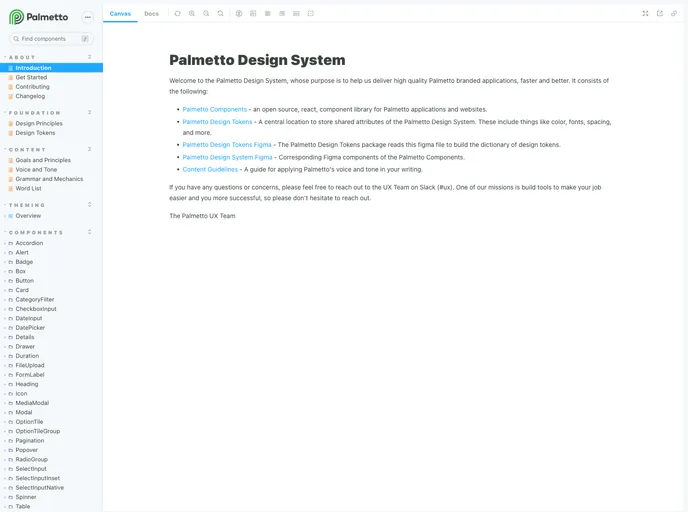This screenshot has width=688, height=512.
Task: Toggle the measure tool
Action: 297,14
